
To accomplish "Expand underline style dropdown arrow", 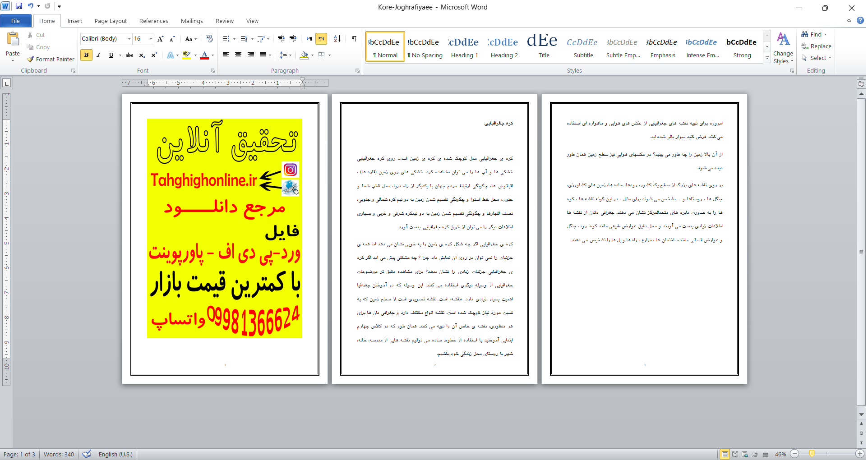I will point(120,55).
